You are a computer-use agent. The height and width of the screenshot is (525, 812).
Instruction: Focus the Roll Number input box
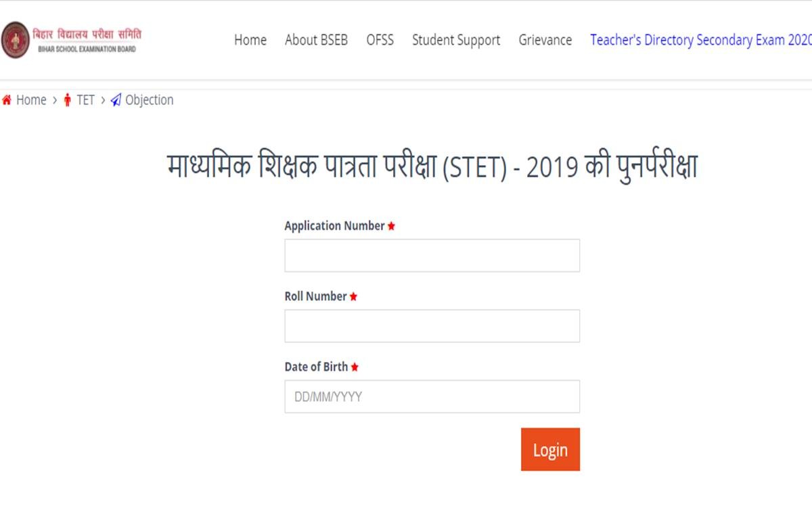432,326
